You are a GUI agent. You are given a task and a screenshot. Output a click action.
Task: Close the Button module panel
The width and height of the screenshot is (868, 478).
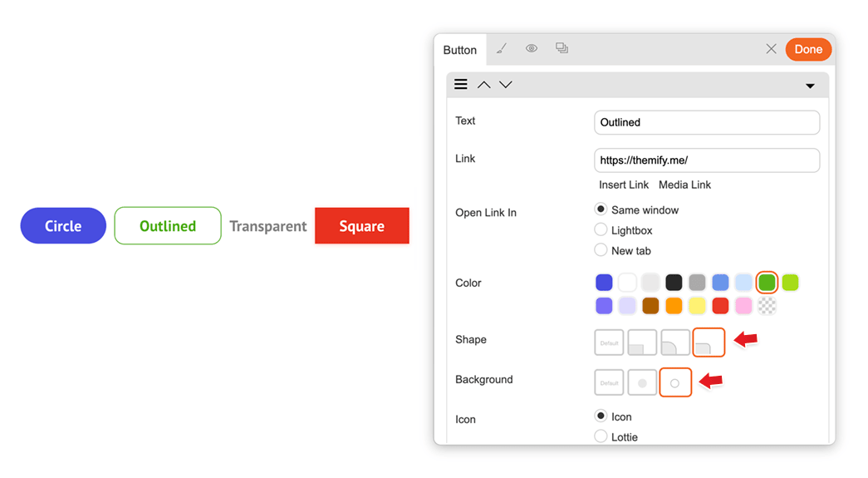tap(771, 49)
